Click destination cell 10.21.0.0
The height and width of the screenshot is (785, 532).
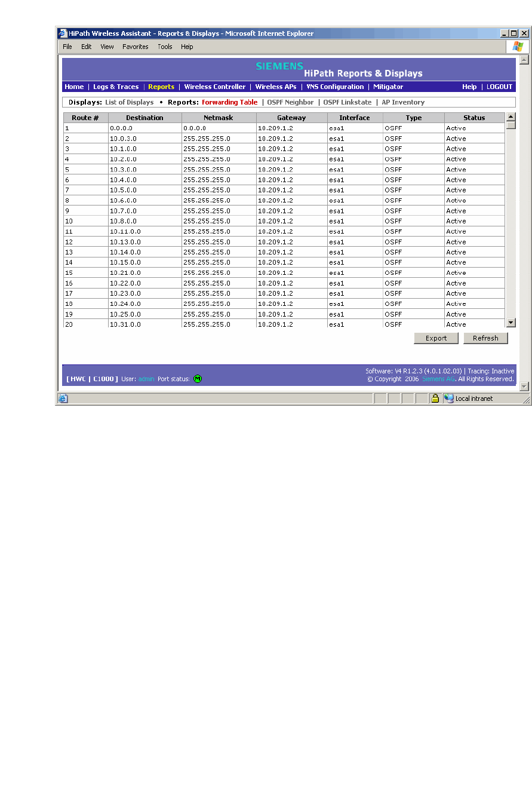tap(145, 272)
